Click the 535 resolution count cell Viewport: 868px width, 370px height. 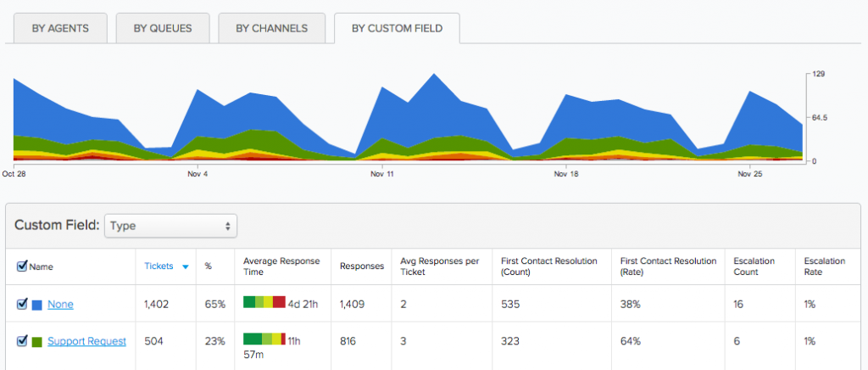(x=509, y=304)
